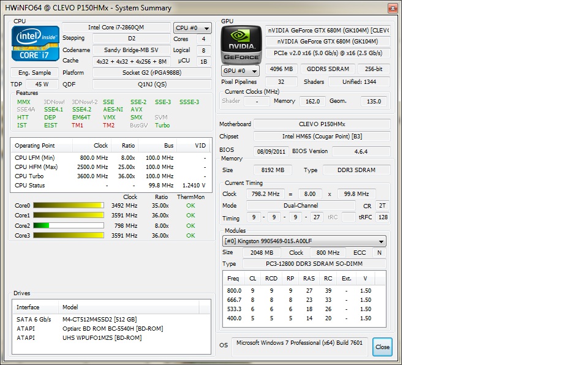Click the CPU Turbo operating point row
The height and width of the screenshot is (365, 588).
[111, 176]
